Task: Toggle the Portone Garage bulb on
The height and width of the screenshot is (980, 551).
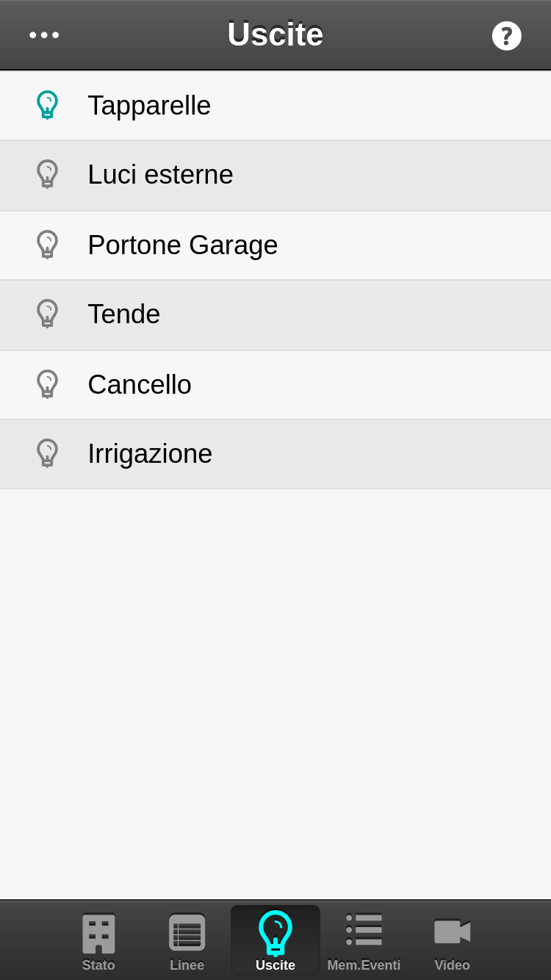Action: [x=47, y=245]
